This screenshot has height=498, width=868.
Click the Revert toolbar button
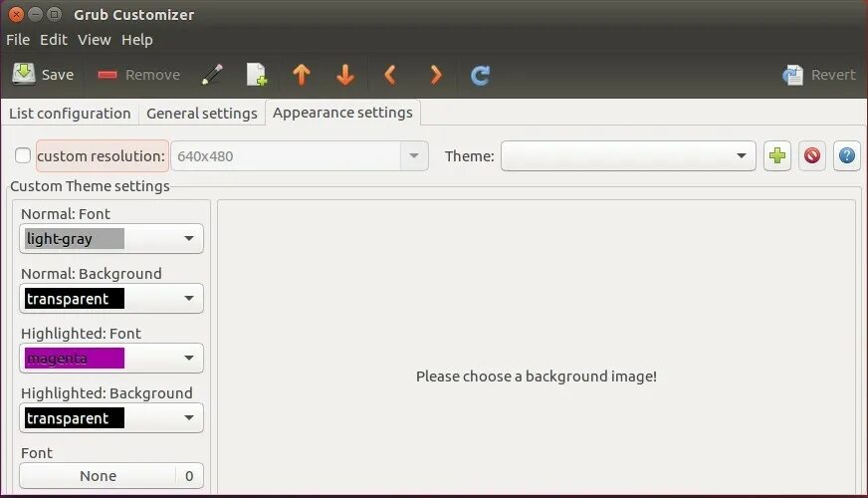819,75
